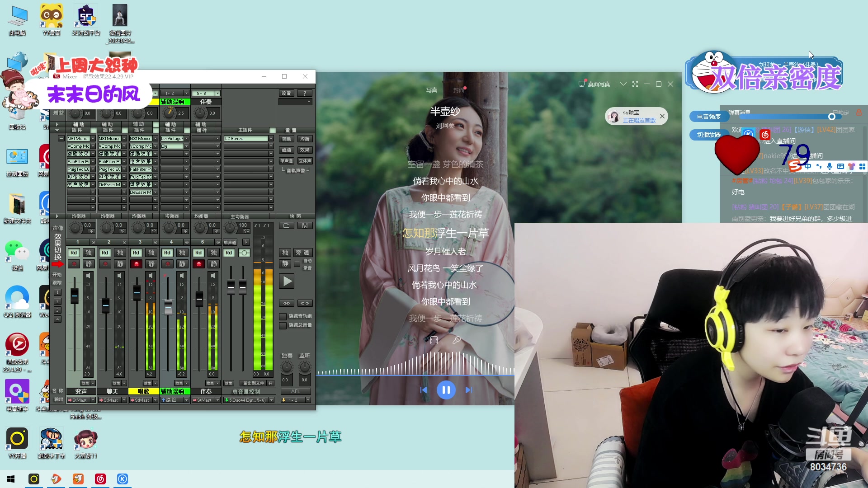This screenshot has height=488, width=868.
Task: Skip to the next track in player
Action: (468, 390)
